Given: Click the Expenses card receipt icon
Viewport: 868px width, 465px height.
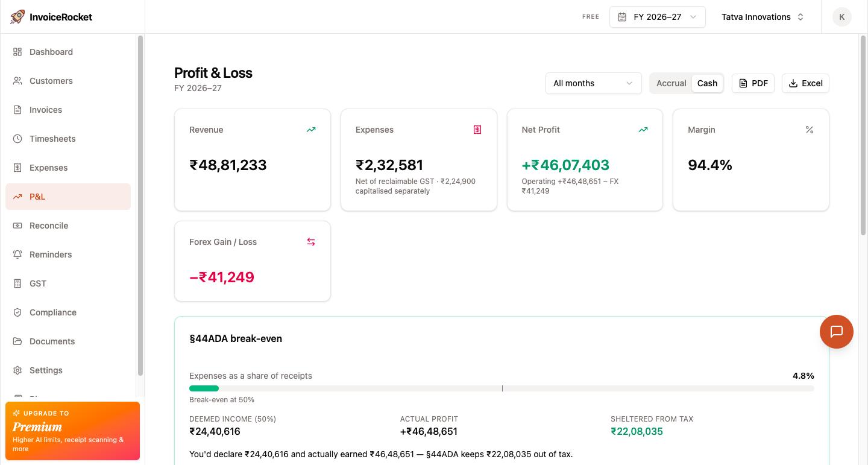Looking at the screenshot, I should pyautogui.click(x=477, y=130).
